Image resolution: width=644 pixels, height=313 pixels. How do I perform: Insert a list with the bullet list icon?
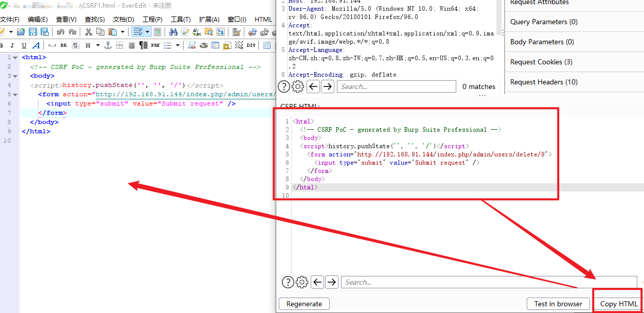tap(168, 45)
